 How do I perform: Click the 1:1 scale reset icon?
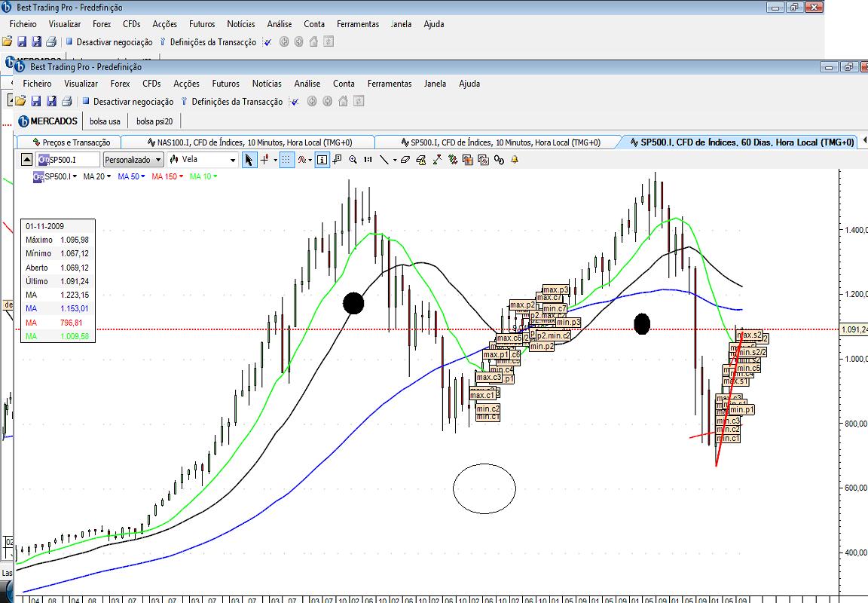pyautogui.click(x=368, y=160)
